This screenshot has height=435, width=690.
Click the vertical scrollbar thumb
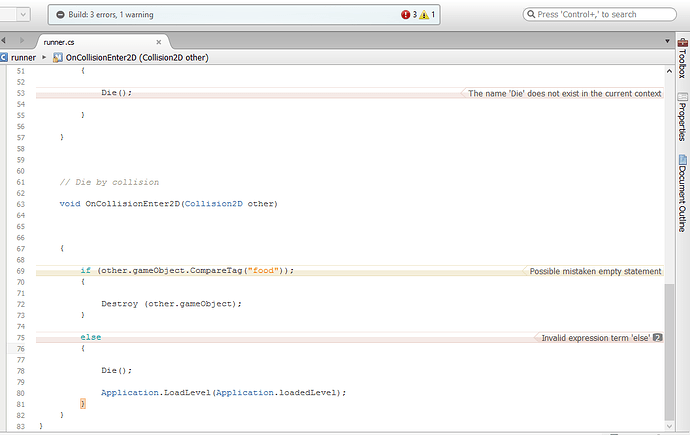[x=667, y=350]
